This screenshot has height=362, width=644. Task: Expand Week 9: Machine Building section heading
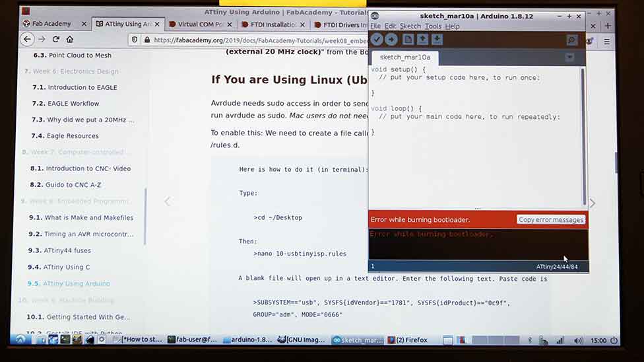[66, 301]
